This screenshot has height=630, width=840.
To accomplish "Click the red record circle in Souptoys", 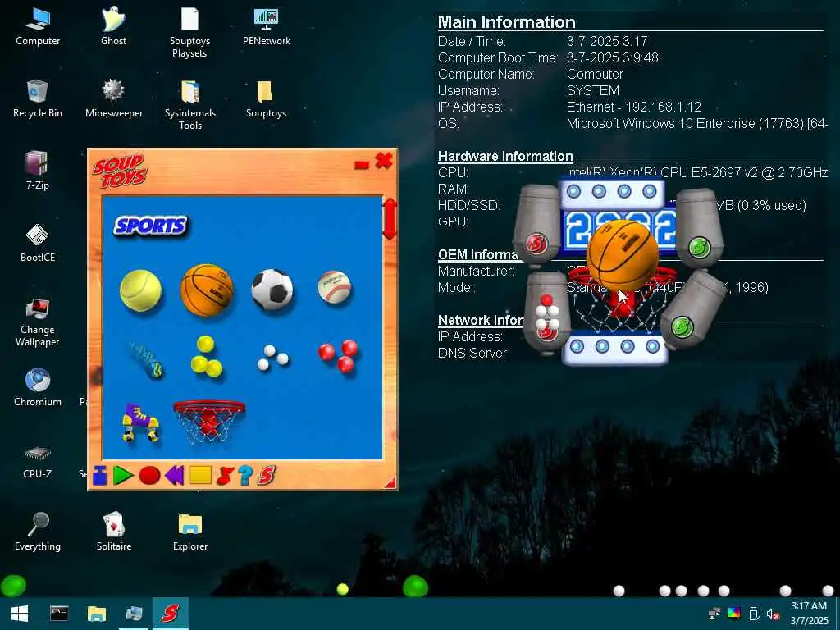I will (x=149, y=475).
